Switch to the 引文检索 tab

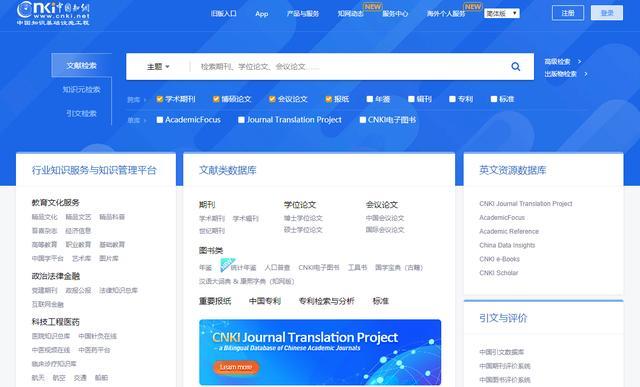[x=81, y=113]
